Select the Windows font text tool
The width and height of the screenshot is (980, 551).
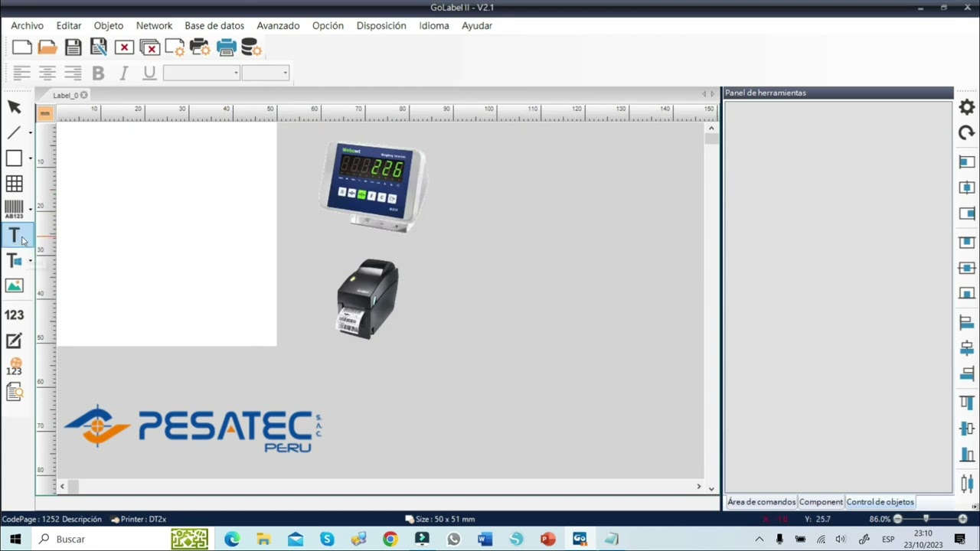click(14, 261)
